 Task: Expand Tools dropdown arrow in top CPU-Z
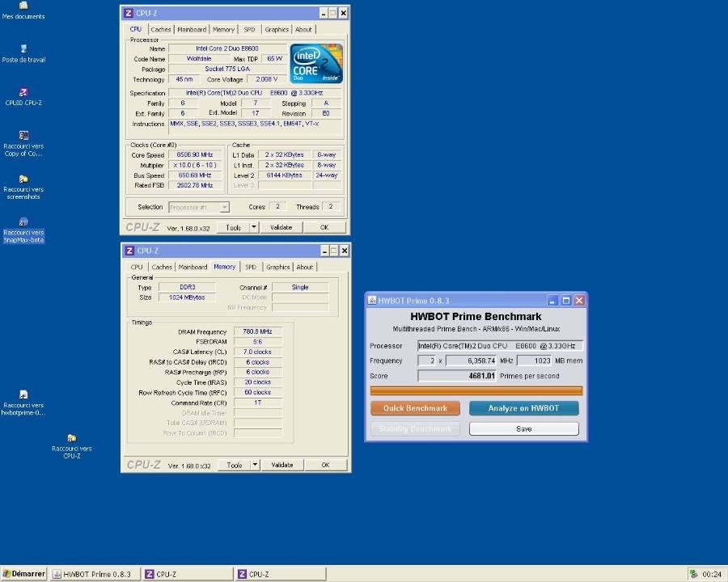coord(254,227)
